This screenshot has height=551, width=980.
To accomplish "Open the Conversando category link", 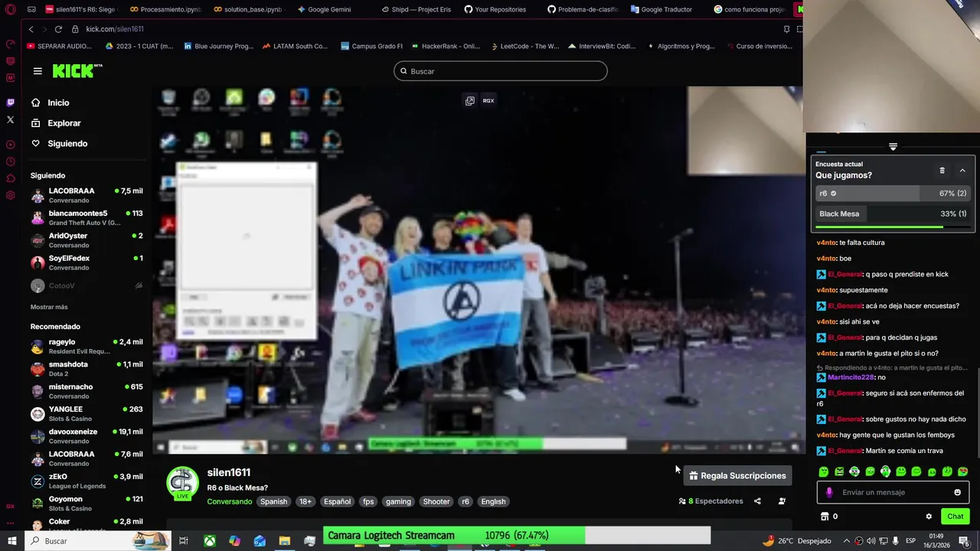I will tap(230, 502).
